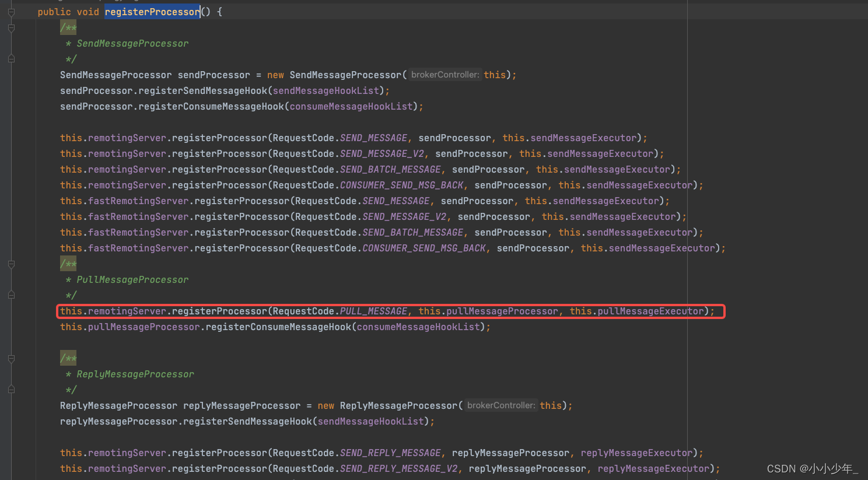Viewport: 868px width, 480px height.
Task: Click consumeMessageHookList in the sendProcessor.registerConsumeMessageHook line
Action: [x=351, y=106]
